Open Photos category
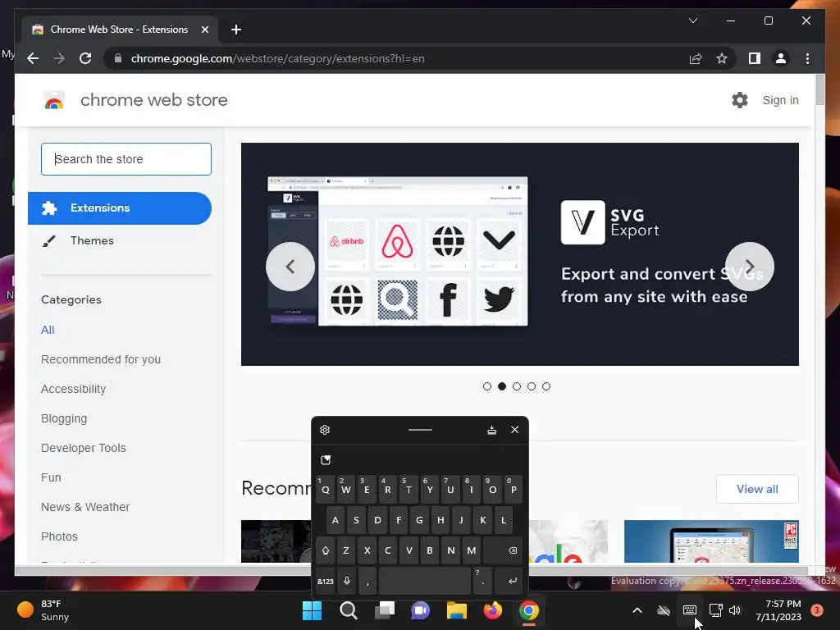Viewport: 840px width, 630px height. (x=59, y=536)
